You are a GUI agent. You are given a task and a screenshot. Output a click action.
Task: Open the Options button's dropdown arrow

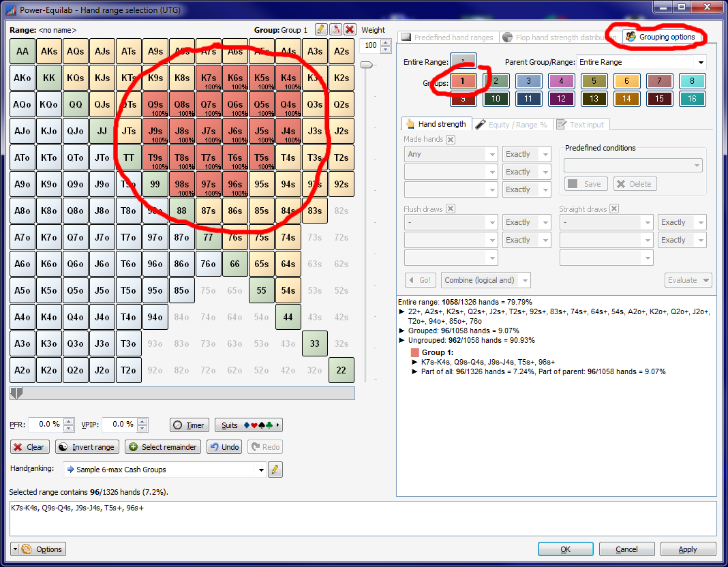[x=15, y=549]
